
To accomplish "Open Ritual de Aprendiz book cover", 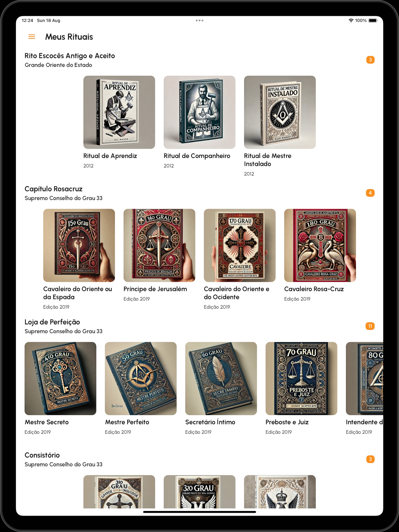I will pos(119,112).
